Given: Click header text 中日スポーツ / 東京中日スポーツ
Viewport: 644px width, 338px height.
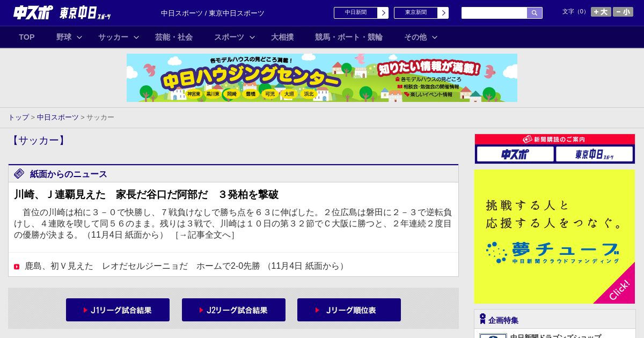Looking at the screenshot, I should pyautogui.click(x=213, y=13).
